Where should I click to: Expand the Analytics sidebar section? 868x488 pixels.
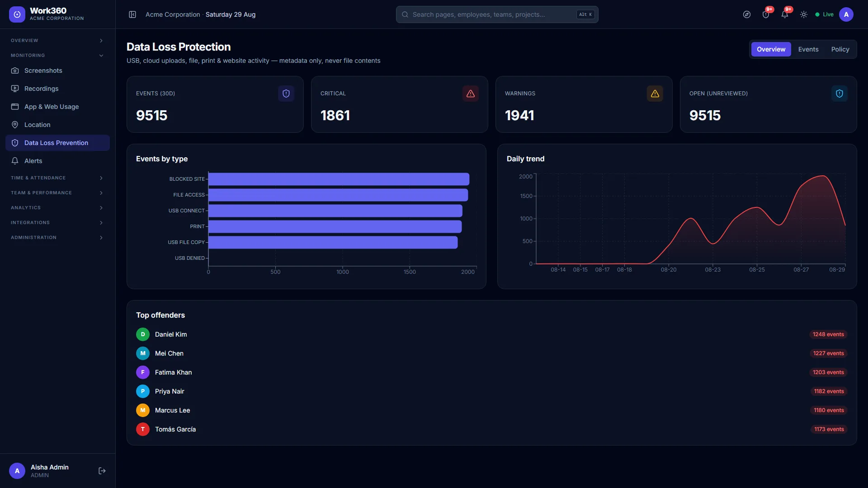57,208
